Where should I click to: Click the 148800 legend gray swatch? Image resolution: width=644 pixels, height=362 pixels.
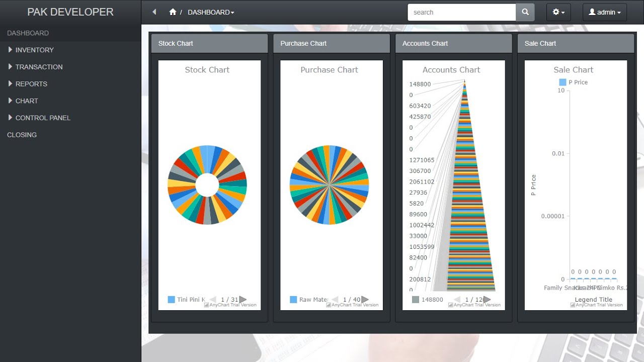tap(416, 300)
